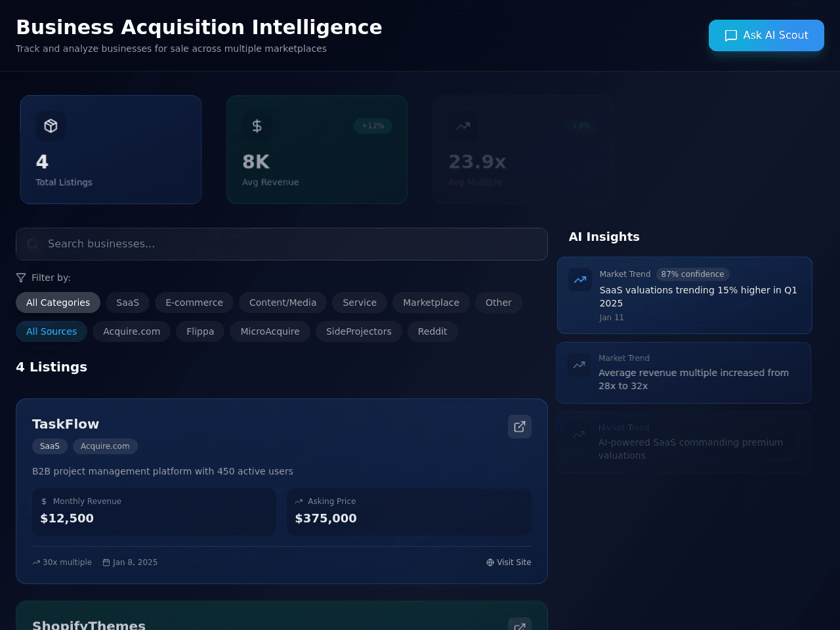The image size is (840, 630).
Task: Open the Ask AI Scout chat
Action: [766, 35]
